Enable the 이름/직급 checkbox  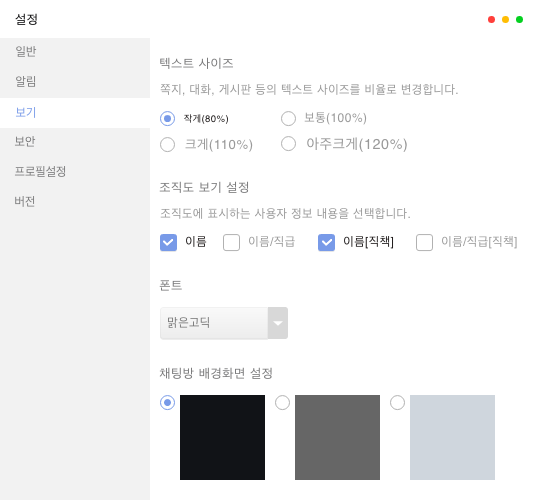pos(231,242)
